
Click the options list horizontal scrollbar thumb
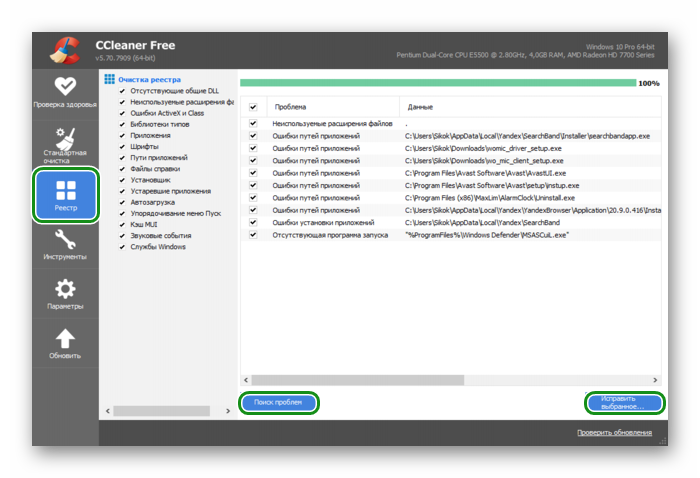pyautogui.click(x=162, y=411)
